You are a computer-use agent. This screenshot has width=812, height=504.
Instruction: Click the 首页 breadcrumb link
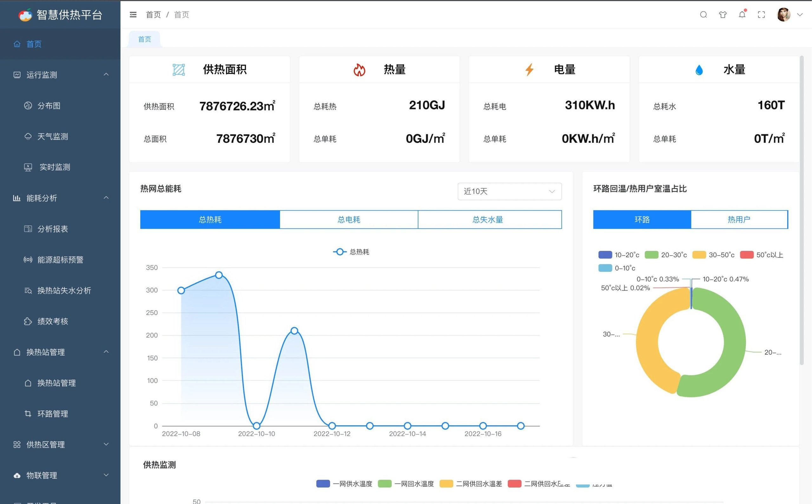tap(153, 15)
